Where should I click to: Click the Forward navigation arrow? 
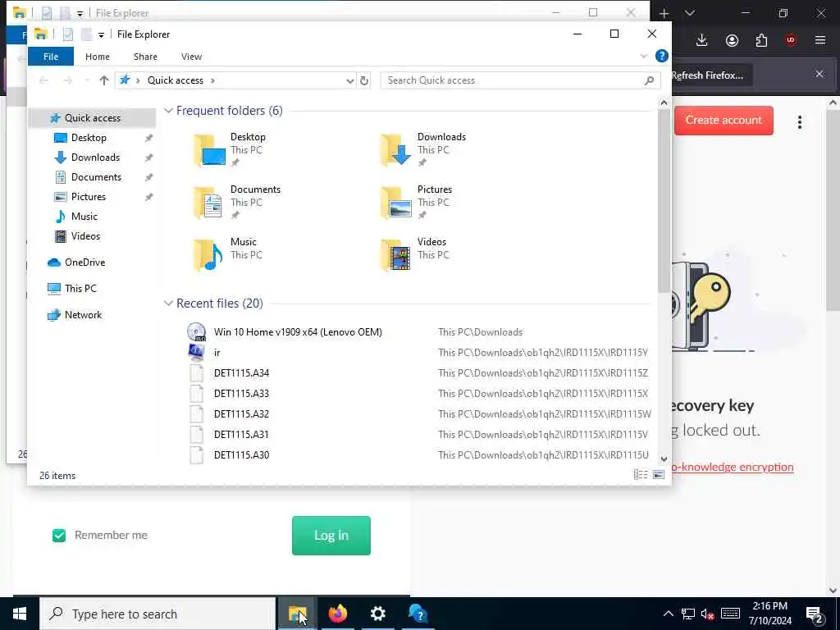coord(67,80)
